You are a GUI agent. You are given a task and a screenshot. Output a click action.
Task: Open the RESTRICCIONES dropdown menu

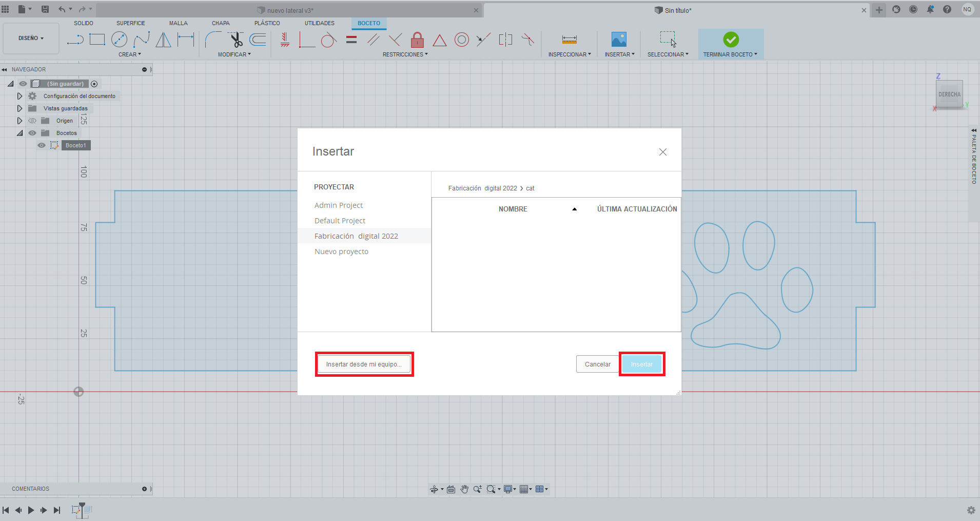(x=405, y=54)
